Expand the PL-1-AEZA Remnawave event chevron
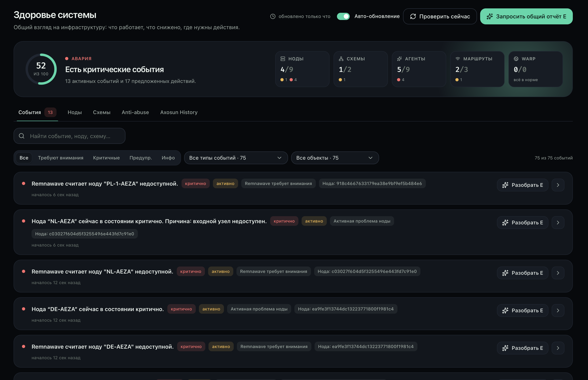The width and height of the screenshot is (588, 380). (x=558, y=185)
